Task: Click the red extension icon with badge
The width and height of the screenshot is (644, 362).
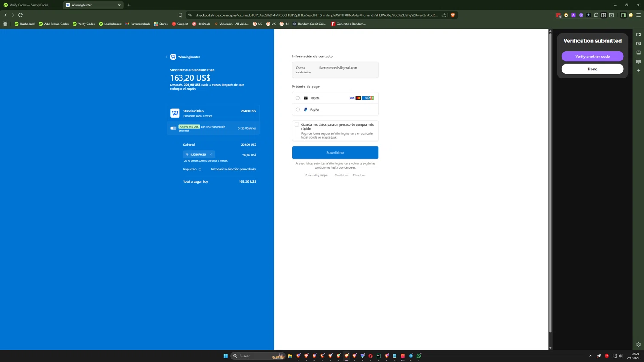Action: coord(559,15)
